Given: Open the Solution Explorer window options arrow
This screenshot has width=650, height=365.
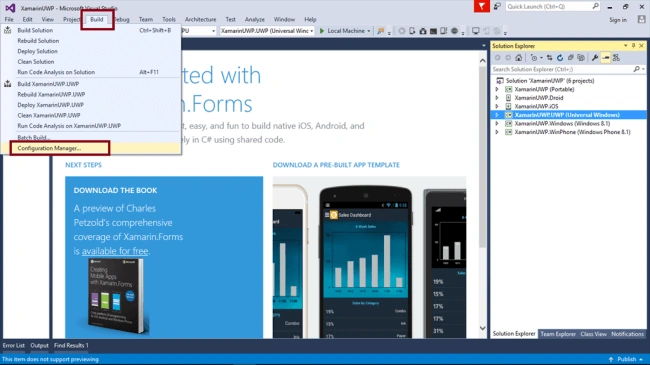Looking at the screenshot, I should point(626,46).
